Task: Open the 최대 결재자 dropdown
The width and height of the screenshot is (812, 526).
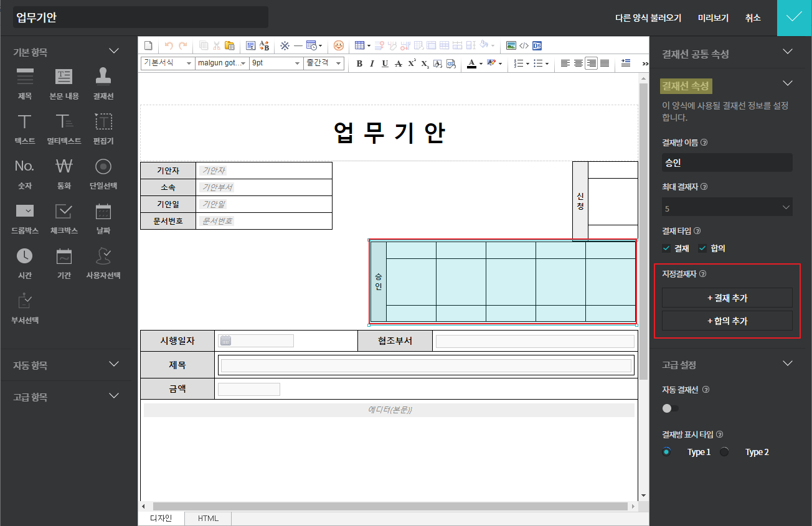Action: (x=727, y=208)
